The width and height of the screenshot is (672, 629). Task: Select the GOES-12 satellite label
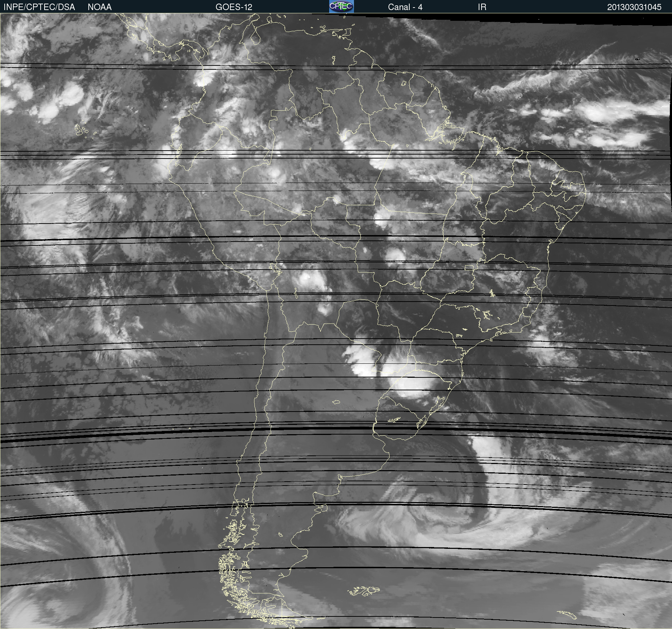(x=234, y=7)
